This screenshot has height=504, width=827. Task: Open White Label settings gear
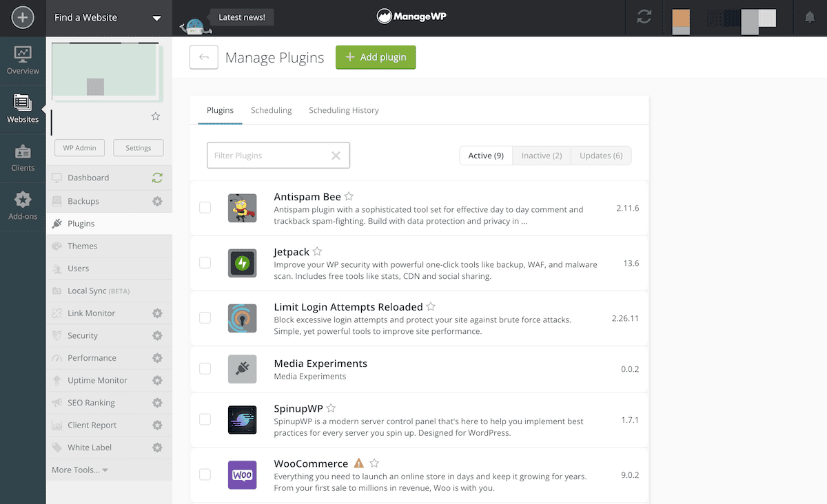(157, 448)
